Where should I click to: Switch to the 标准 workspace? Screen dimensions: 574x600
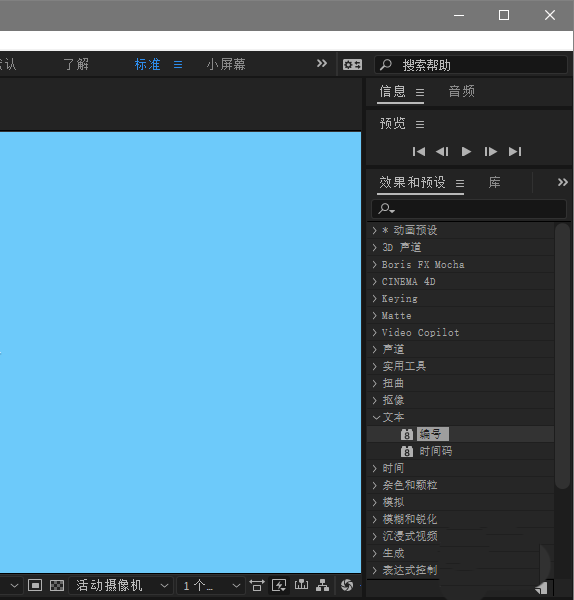[x=147, y=64]
